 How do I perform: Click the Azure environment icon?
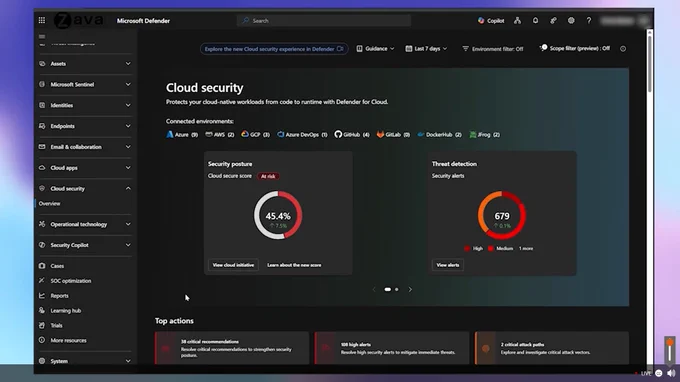point(170,134)
